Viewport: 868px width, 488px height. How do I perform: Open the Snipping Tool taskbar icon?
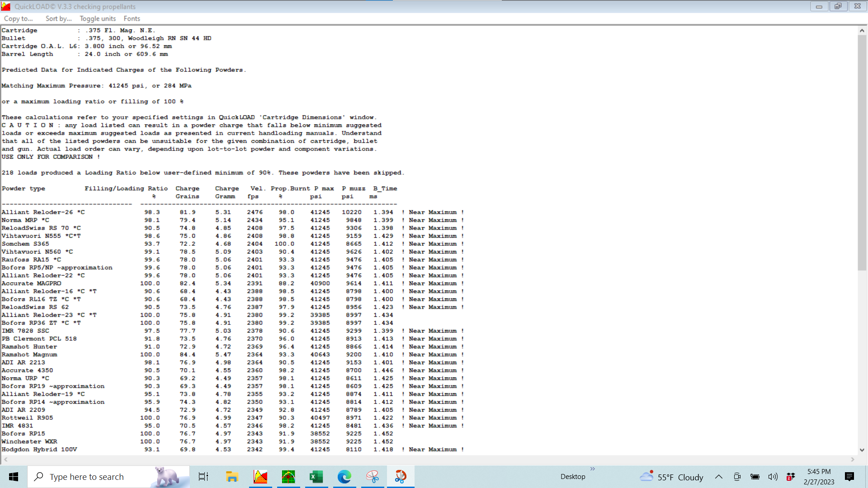pyautogui.click(x=373, y=477)
